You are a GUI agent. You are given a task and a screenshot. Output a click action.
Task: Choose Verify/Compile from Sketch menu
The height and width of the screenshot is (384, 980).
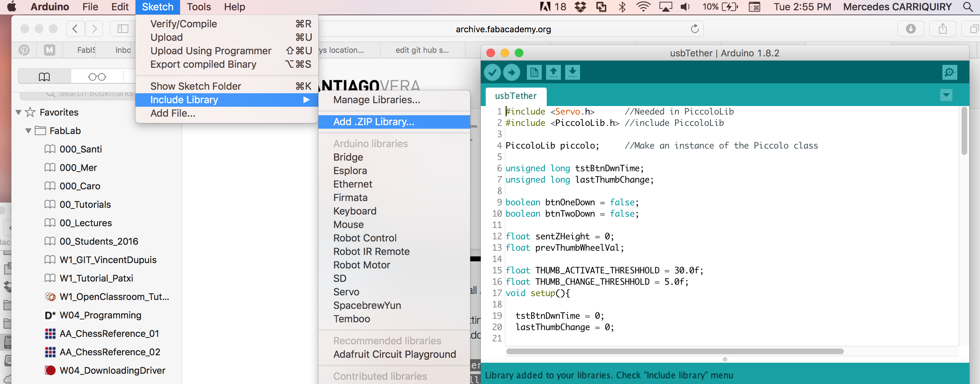click(227, 24)
